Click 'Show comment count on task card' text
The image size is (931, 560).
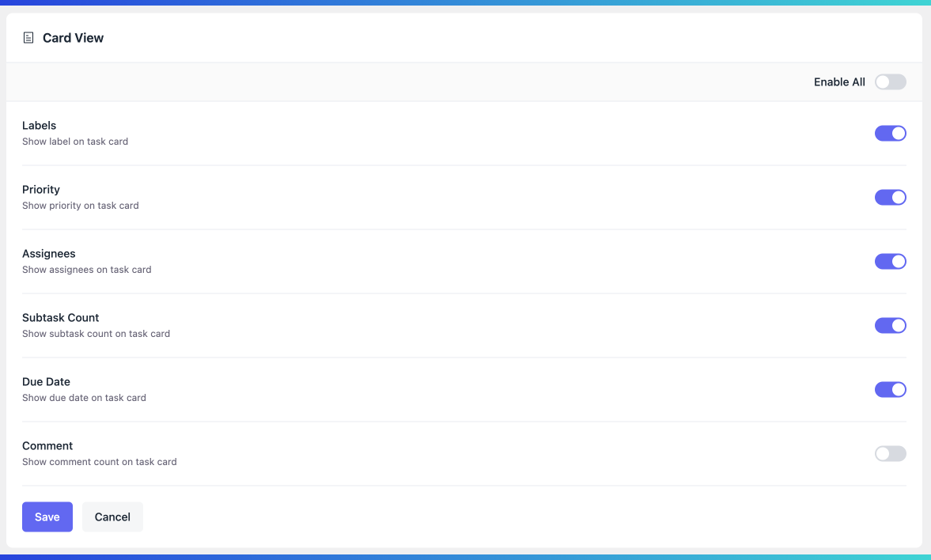pos(99,462)
